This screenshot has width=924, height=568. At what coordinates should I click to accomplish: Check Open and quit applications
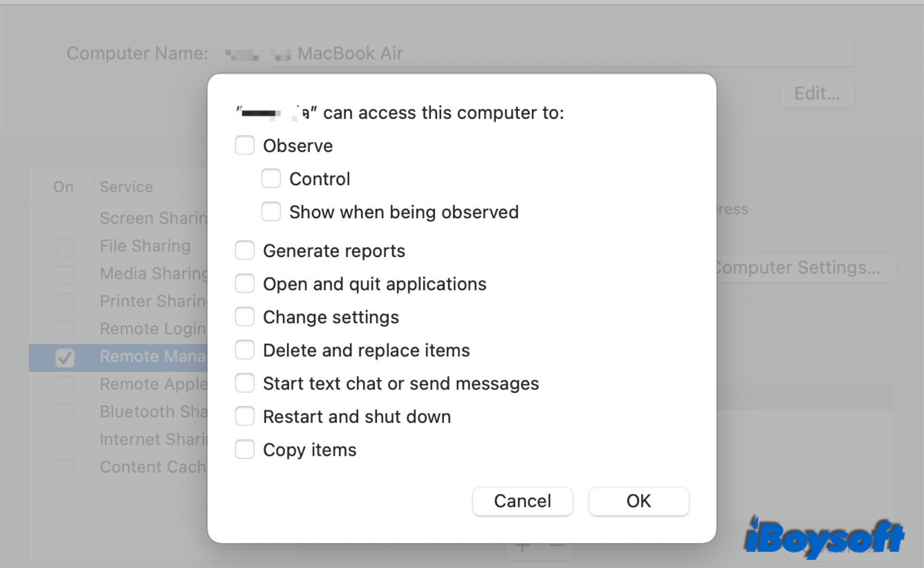pyautogui.click(x=245, y=284)
